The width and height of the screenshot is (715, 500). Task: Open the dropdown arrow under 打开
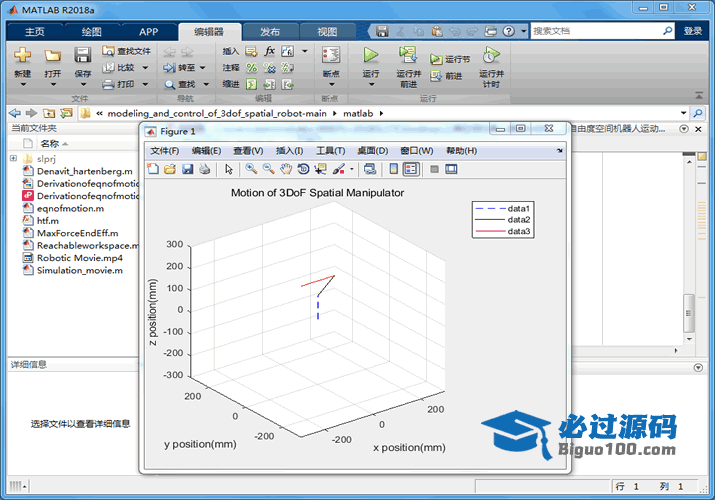53,85
